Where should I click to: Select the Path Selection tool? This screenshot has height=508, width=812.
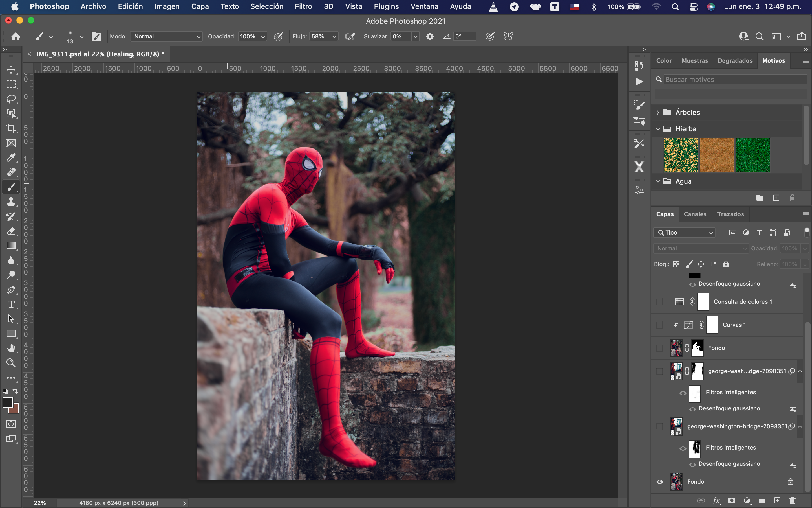click(x=11, y=319)
